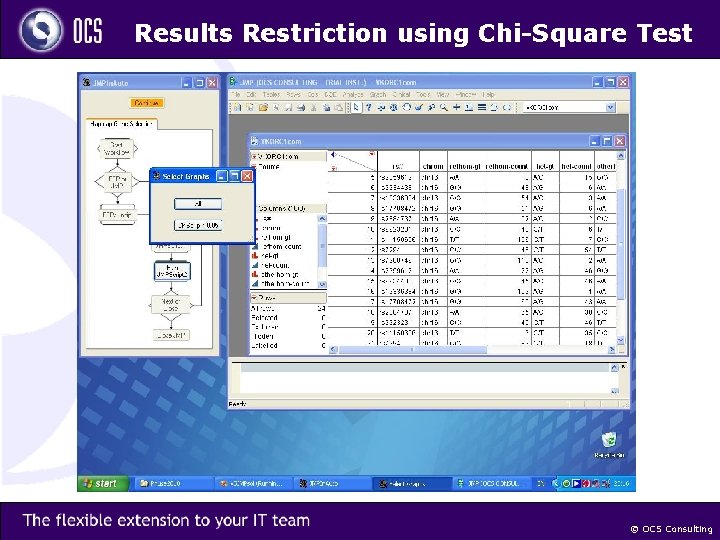Click the Windows Start button
This screenshot has width=720, height=540.
point(103,483)
